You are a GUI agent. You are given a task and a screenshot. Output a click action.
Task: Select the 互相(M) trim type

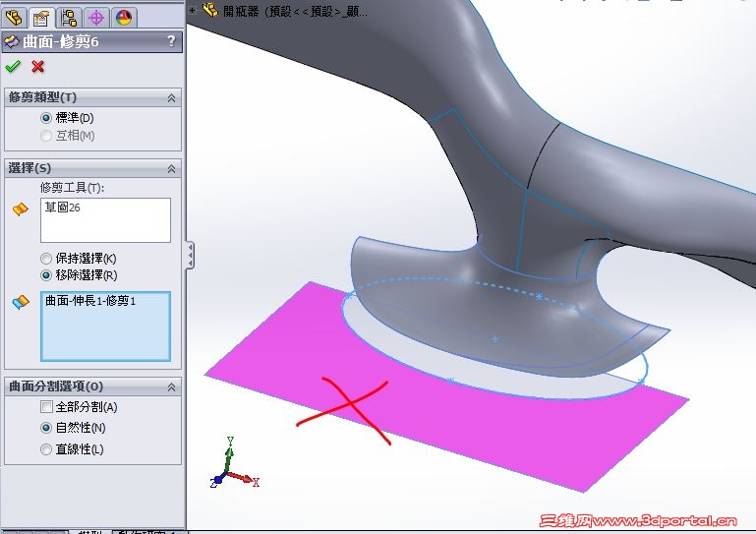pos(46,136)
